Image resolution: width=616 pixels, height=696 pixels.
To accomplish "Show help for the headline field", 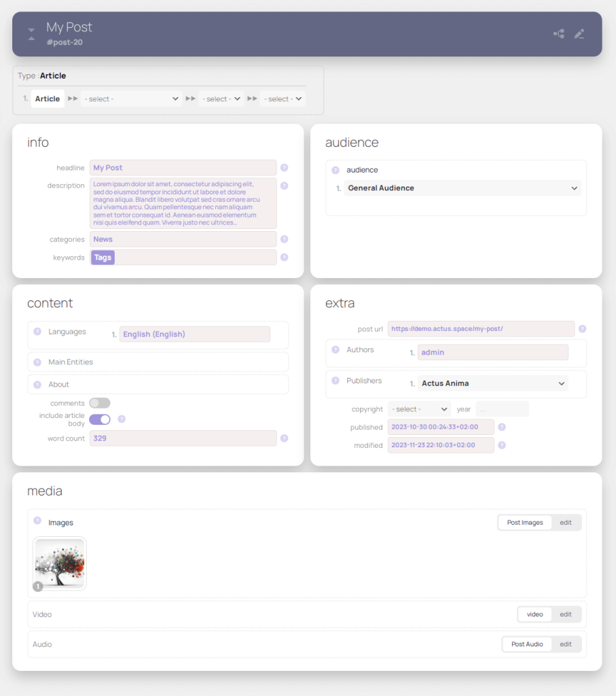I will click(285, 167).
